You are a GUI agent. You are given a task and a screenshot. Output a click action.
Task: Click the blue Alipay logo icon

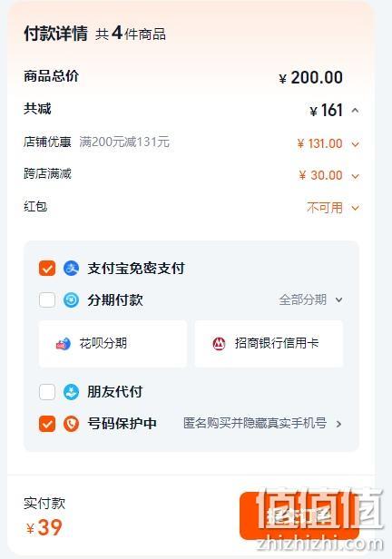point(72,268)
